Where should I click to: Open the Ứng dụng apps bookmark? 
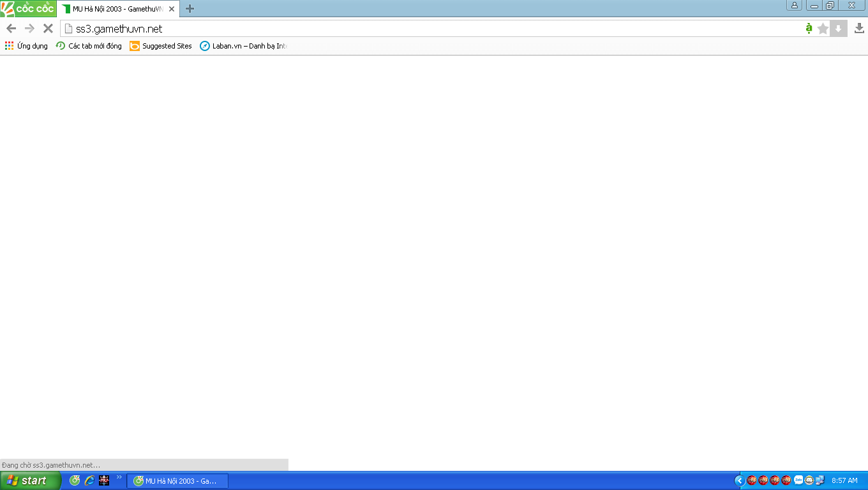click(26, 46)
